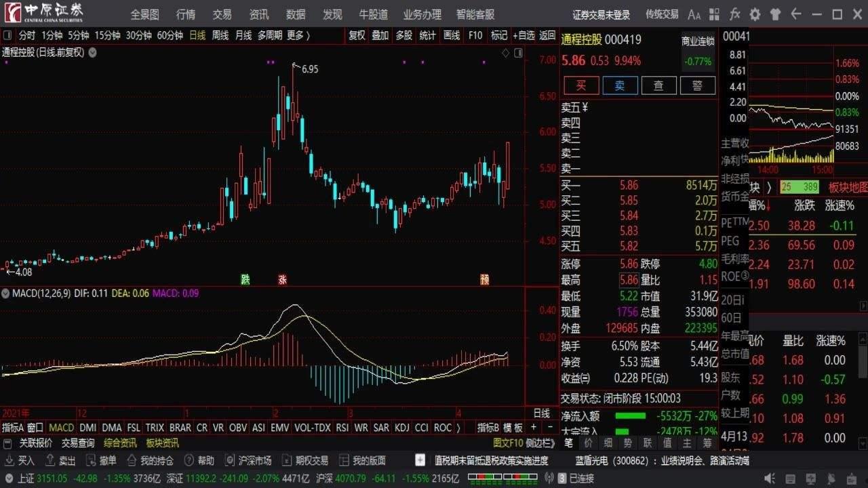Click the diamond icon at chart top right
This screenshot has width=868, height=488.
point(505,52)
